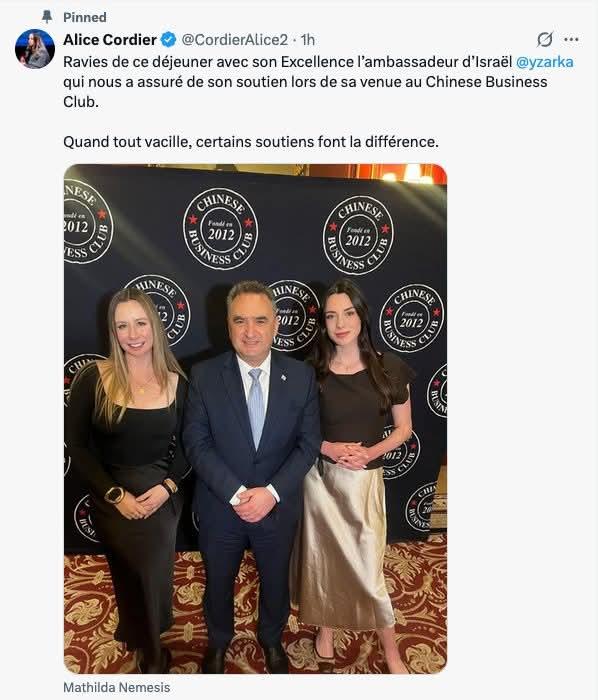Image resolution: width=598 pixels, height=700 pixels.
Task: Open Alice Cordier's profile avatar
Action: pos(35,49)
